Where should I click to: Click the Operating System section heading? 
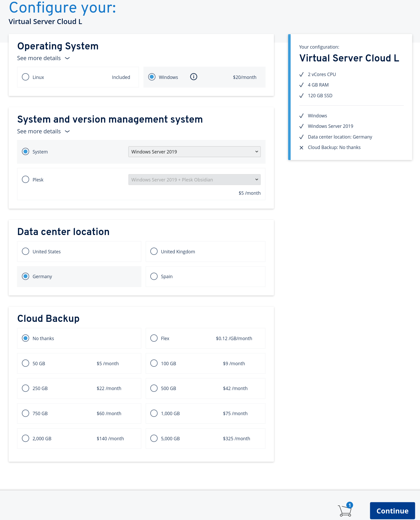click(x=58, y=46)
